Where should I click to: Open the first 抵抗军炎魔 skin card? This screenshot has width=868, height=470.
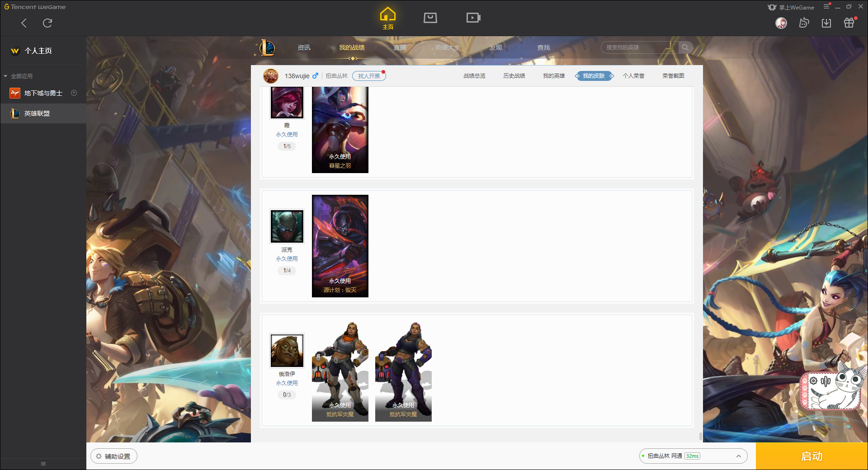(340, 371)
